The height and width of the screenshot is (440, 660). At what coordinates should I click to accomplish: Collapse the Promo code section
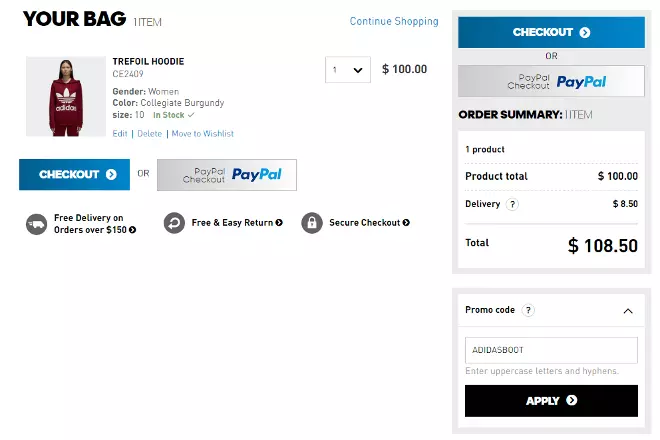(x=627, y=311)
